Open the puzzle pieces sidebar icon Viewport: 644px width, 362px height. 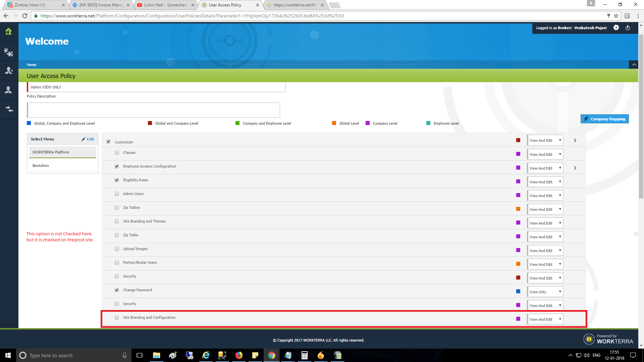coord(9,52)
